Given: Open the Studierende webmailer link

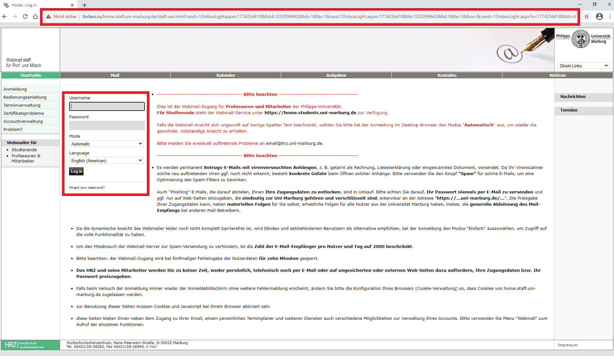Looking at the screenshot, I should (24, 150).
